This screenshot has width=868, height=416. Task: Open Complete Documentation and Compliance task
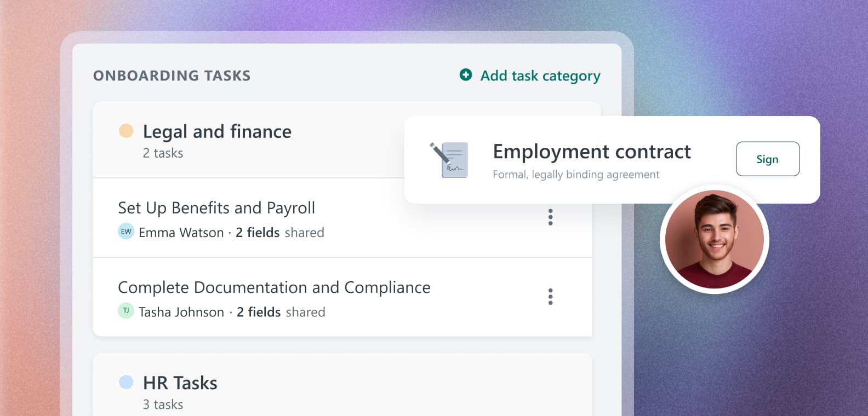(x=274, y=287)
